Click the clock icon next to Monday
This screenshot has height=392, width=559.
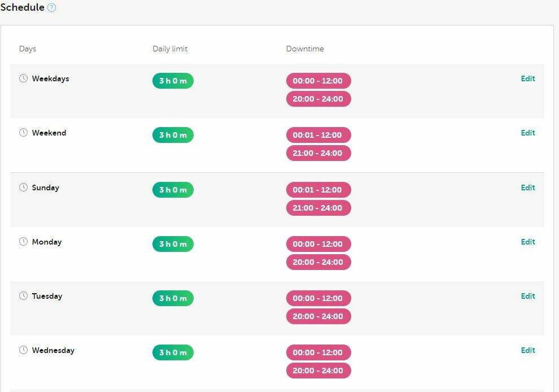(x=23, y=242)
